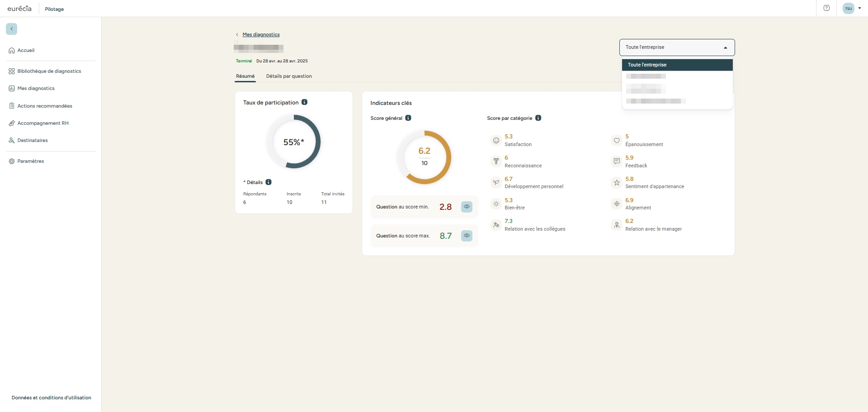
Task: Click the Détails info icon
Action: click(269, 182)
